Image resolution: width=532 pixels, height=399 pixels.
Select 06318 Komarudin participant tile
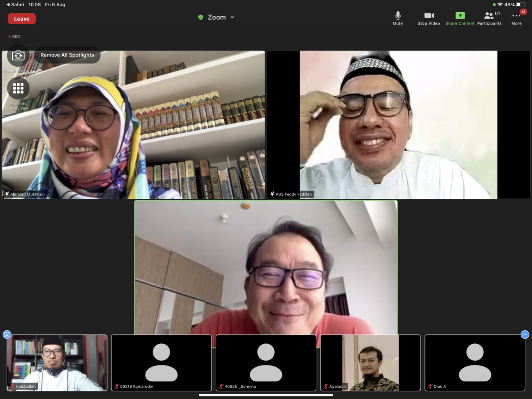[161, 363]
